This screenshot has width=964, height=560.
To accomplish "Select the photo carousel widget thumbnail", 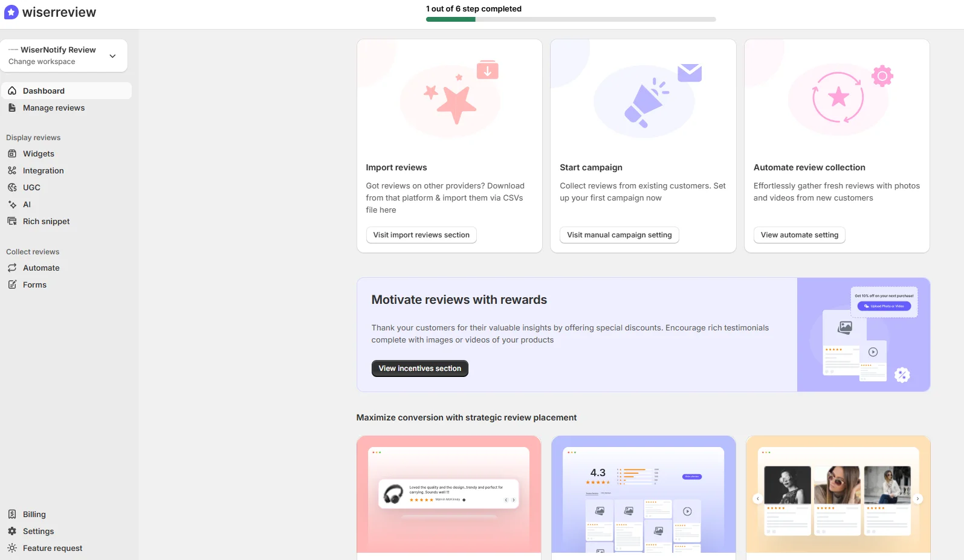I will [x=838, y=495].
